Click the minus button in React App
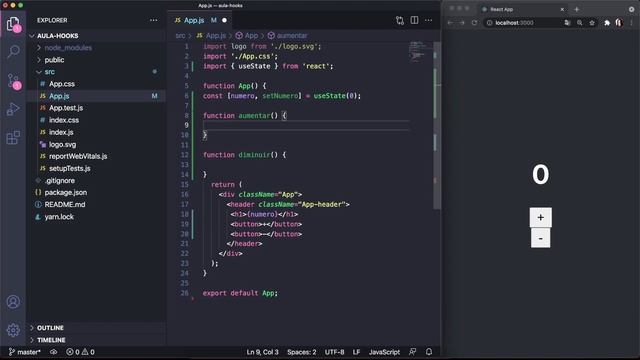The image size is (640, 360). pyautogui.click(x=540, y=238)
